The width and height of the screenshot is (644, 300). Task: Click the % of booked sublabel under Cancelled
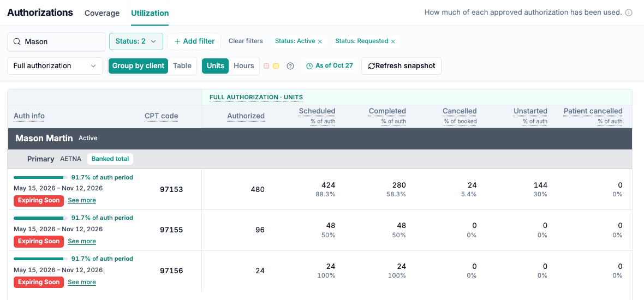tap(461, 122)
